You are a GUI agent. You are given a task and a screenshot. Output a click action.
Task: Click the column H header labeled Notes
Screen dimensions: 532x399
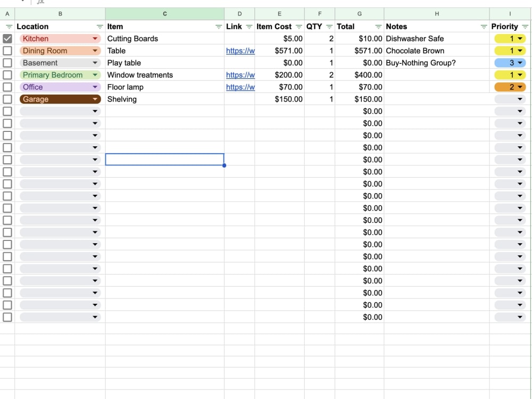click(x=437, y=13)
